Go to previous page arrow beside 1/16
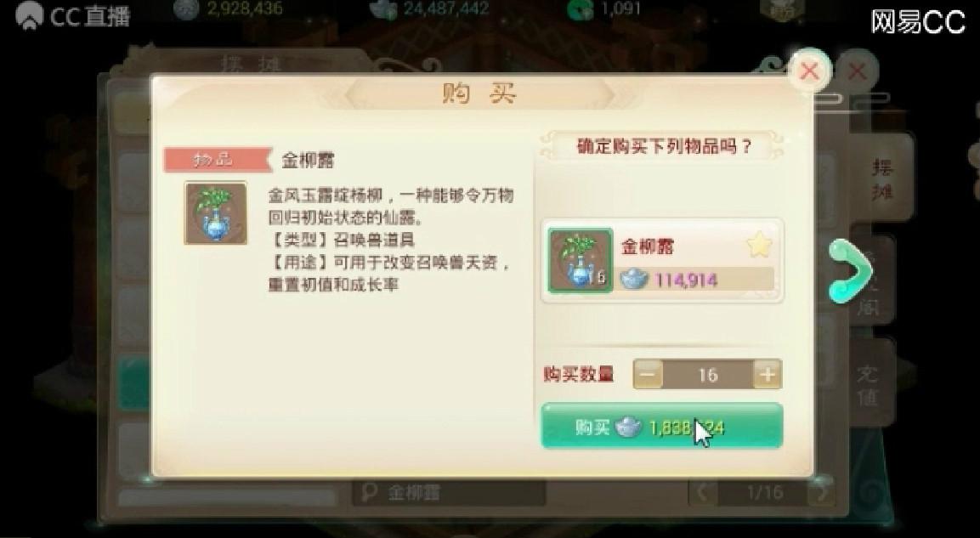The image size is (980, 538). click(x=703, y=492)
